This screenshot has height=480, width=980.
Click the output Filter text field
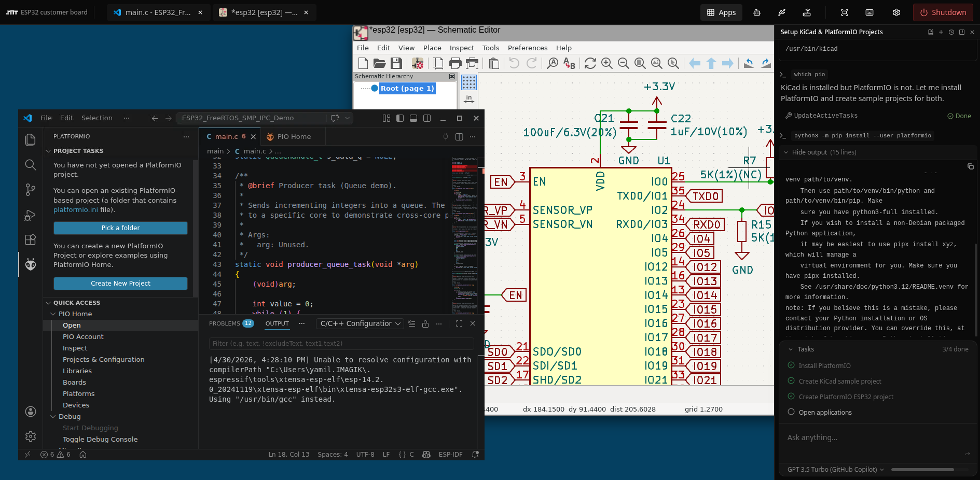(341, 344)
